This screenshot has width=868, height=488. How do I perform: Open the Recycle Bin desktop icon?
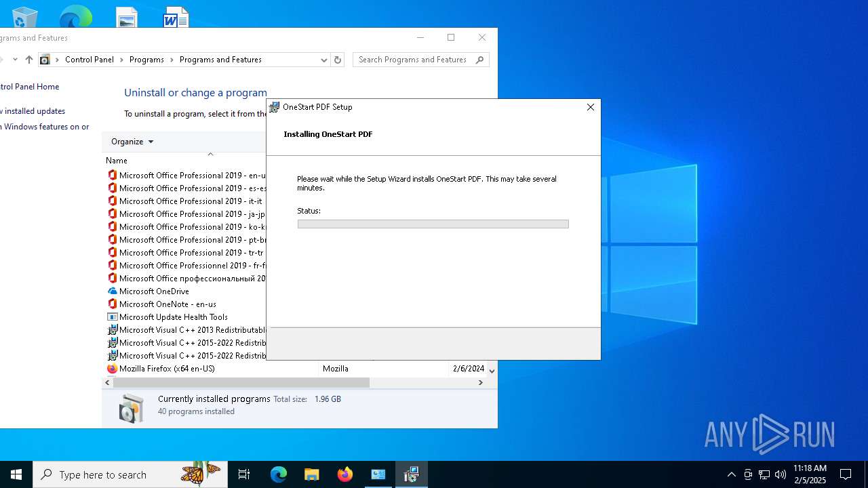(25, 17)
